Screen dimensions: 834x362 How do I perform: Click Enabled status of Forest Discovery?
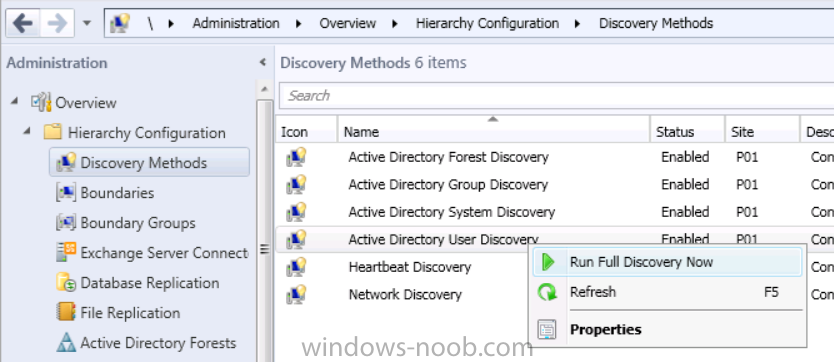(685, 157)
